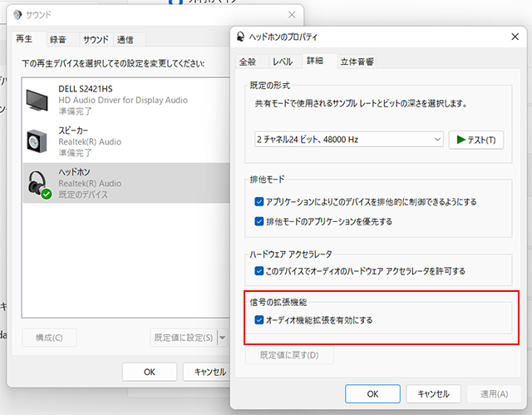Uncheck オーディオ機能拡張を有効にする
The image size is (532, 415).
[260, 319]
